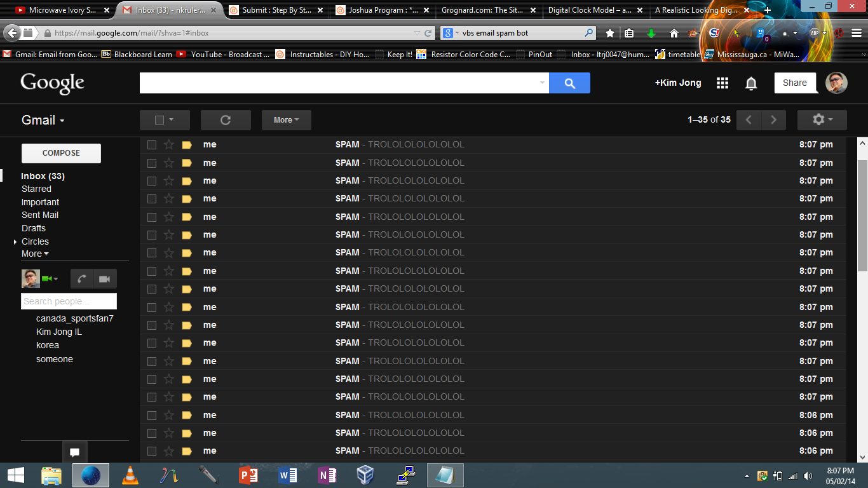Viewport: 868px width, 488px height.
Task: Click the importance marker on the top email
Action: click(186, 144)
